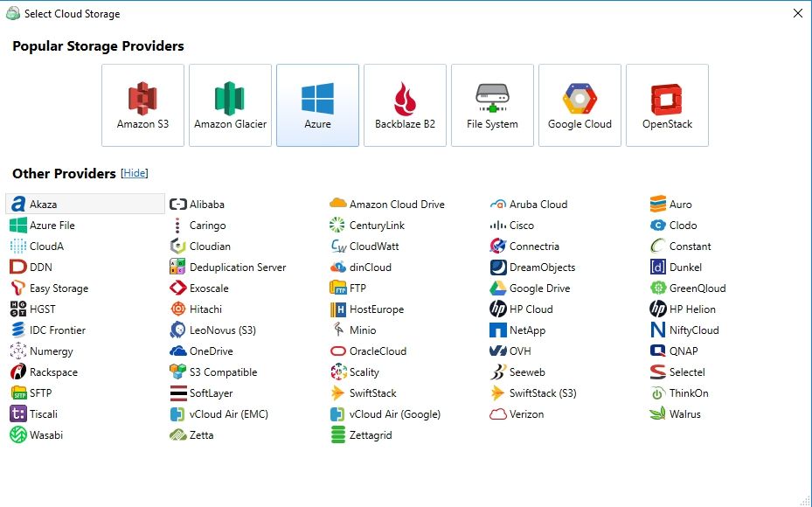Select the Constant provider entry
Image resolution: width=812 pixels, height=507 pixels.
(x=680, y=246)
